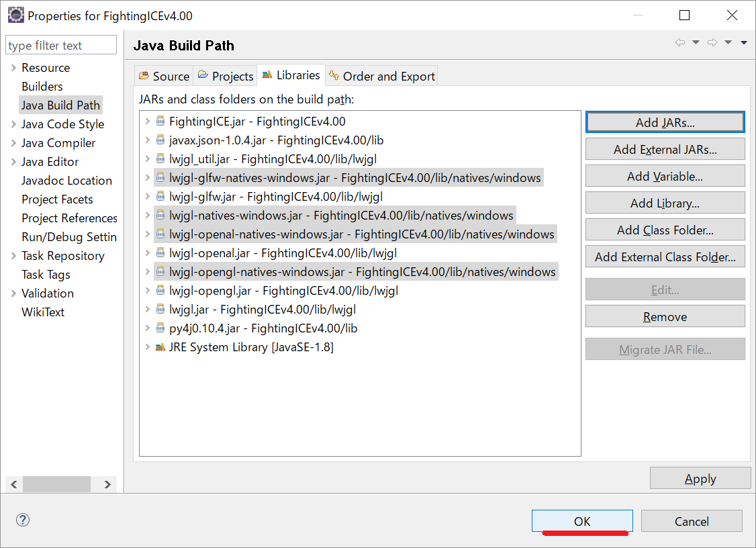Select the Libraries tab
Viewport: 756px width, 548px height.
tap(291, 75)
